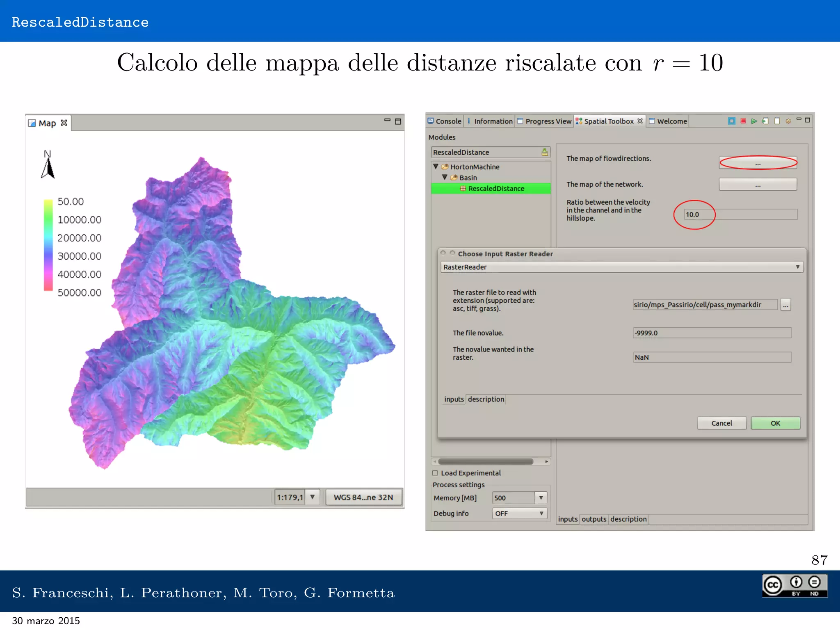
Task: Collapse the HortonMachine tree node
Action: point(436,167)
